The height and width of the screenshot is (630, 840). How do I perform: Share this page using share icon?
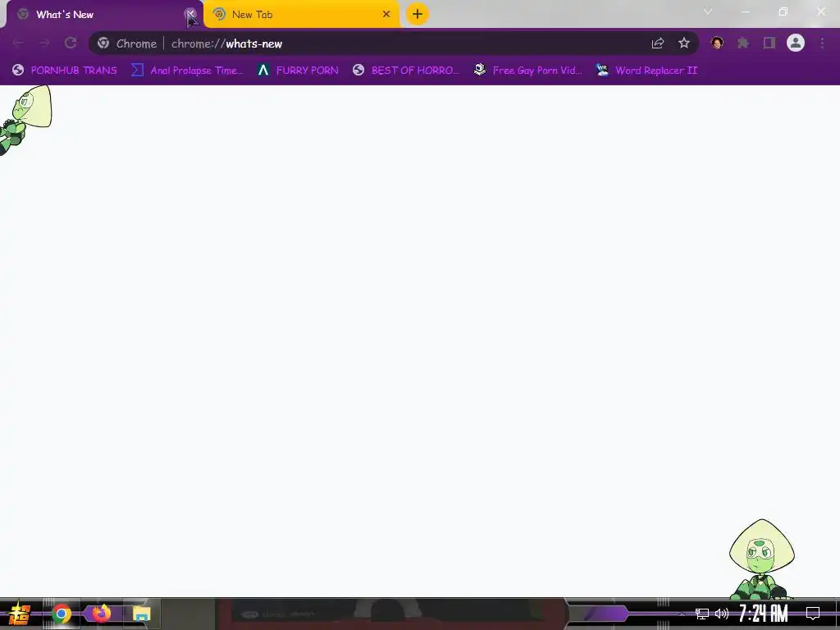pos(658,43)
